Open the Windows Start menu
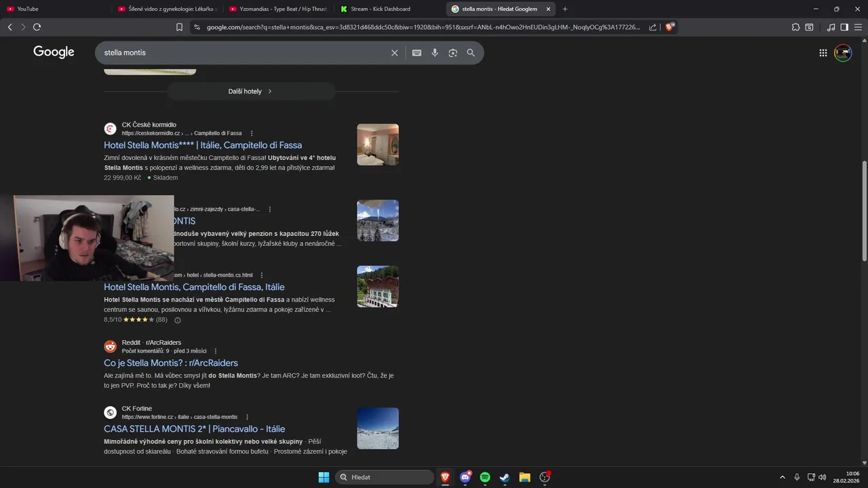 coord(323,477)
